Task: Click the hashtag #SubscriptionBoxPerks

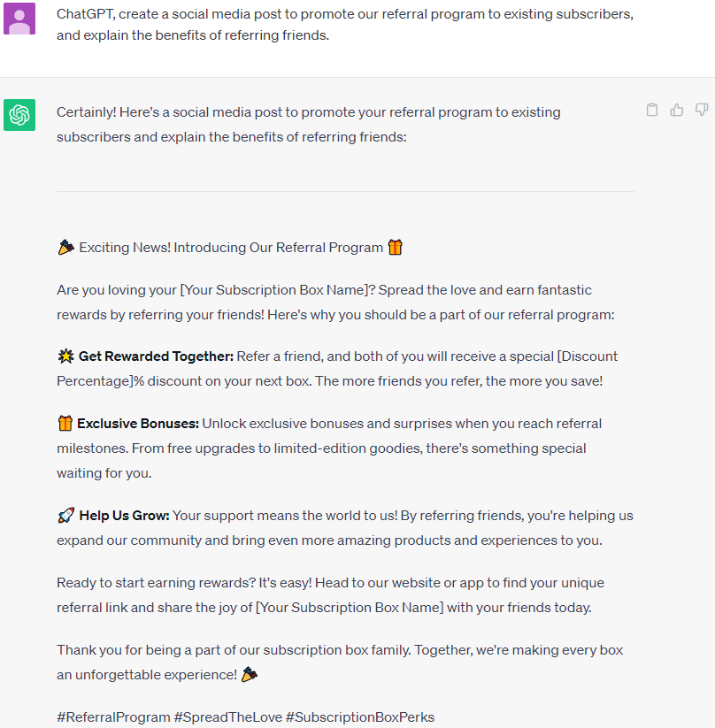Action: pos(360,717)
